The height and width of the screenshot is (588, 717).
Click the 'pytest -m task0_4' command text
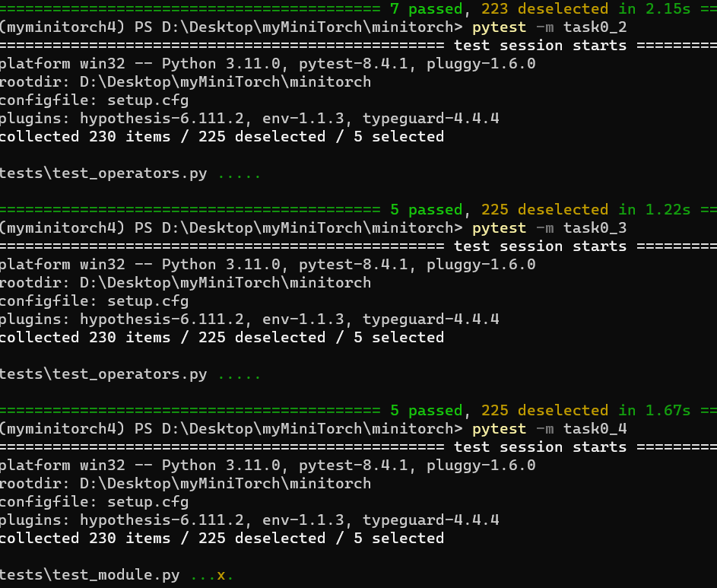click(x=549, y=429)
